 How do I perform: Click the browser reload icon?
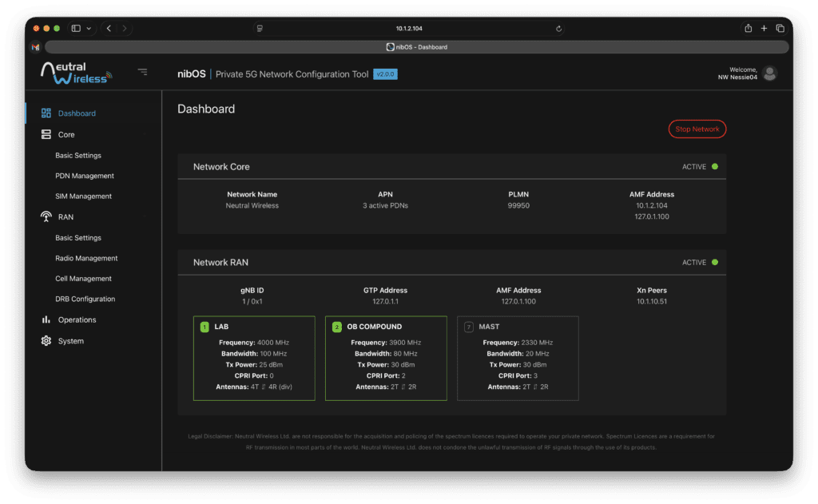click(558, 29)
